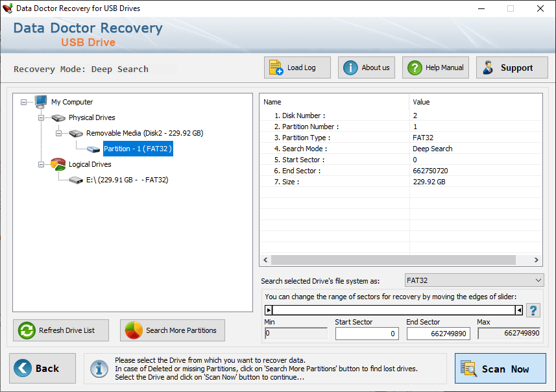Open the file system FAT32 dropdown
The height and width of the screenshot is (392, 556).
[474, 280]
